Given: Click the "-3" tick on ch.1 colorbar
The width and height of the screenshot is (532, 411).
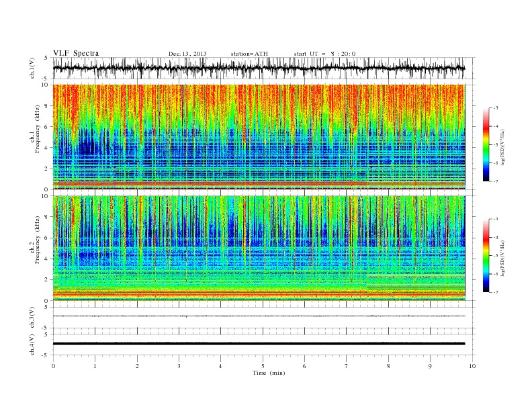Looking at the screenshot, I should point(495,108).
